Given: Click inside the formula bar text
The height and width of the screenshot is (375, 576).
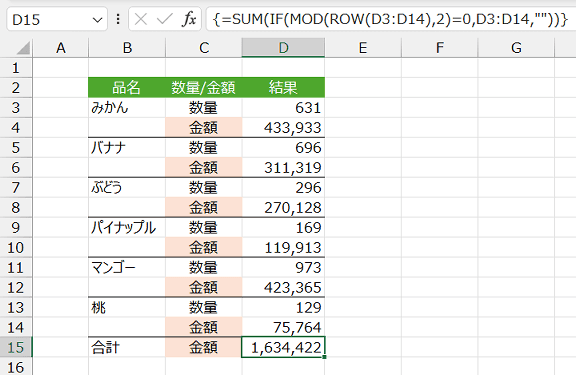Looking at the screenshot, I should (390, 19).
